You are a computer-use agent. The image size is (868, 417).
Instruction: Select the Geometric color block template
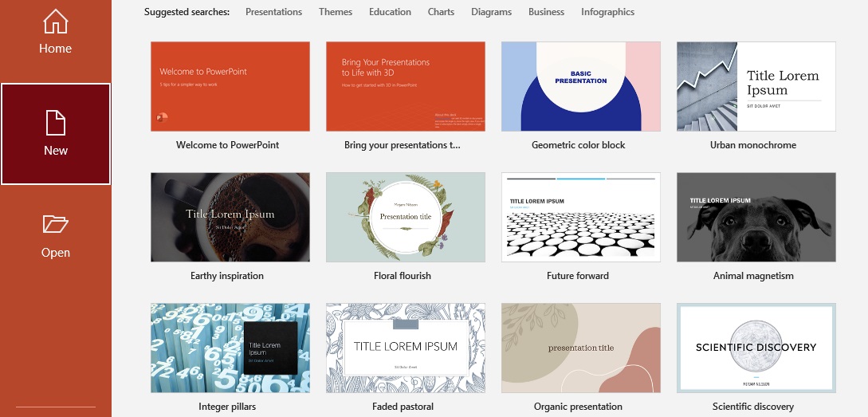(581, 87)
